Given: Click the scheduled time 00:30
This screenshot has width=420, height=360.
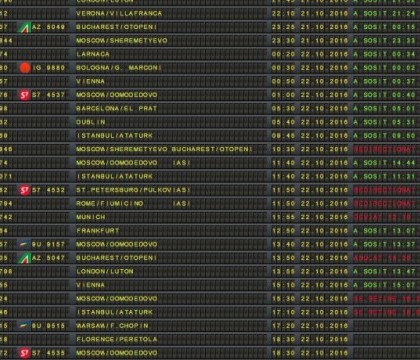Looking at the screenshot, I should [283, 68].
